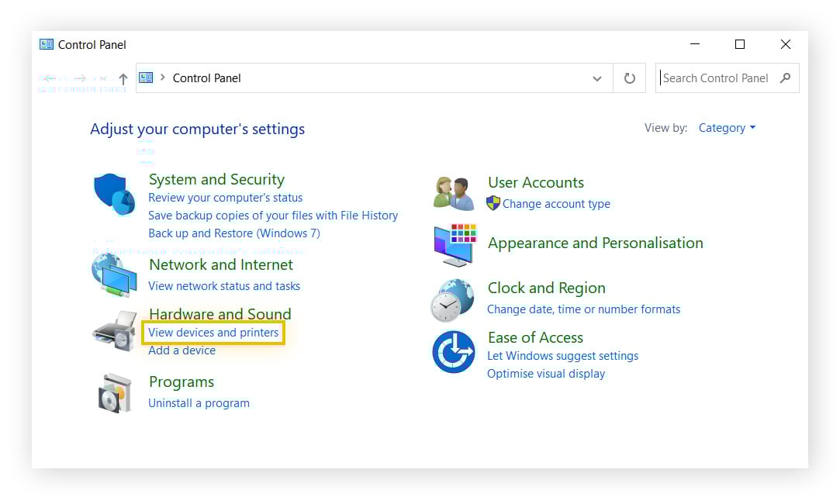Viewport: 840px width, 504px height.
Task: Click the Up arrow navigation button
Action: (x=123, y=78)
